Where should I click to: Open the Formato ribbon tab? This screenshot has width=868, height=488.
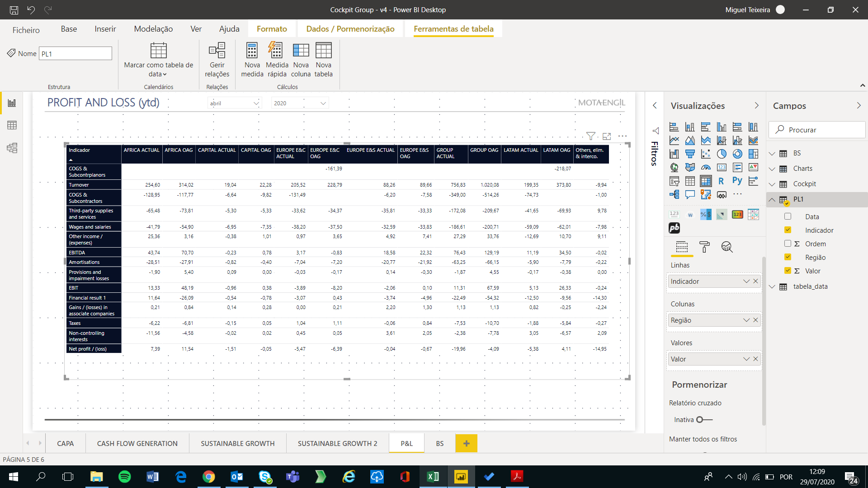[272, 29]
